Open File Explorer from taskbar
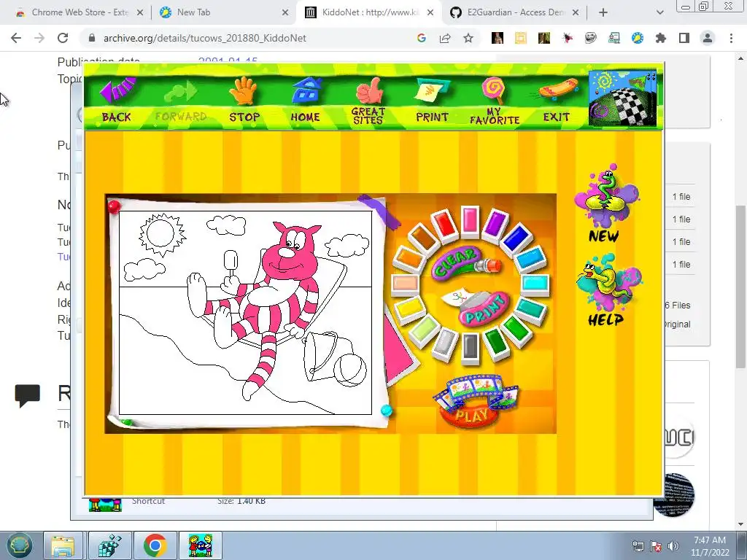 pyautogui.click(x=63, y=545)
